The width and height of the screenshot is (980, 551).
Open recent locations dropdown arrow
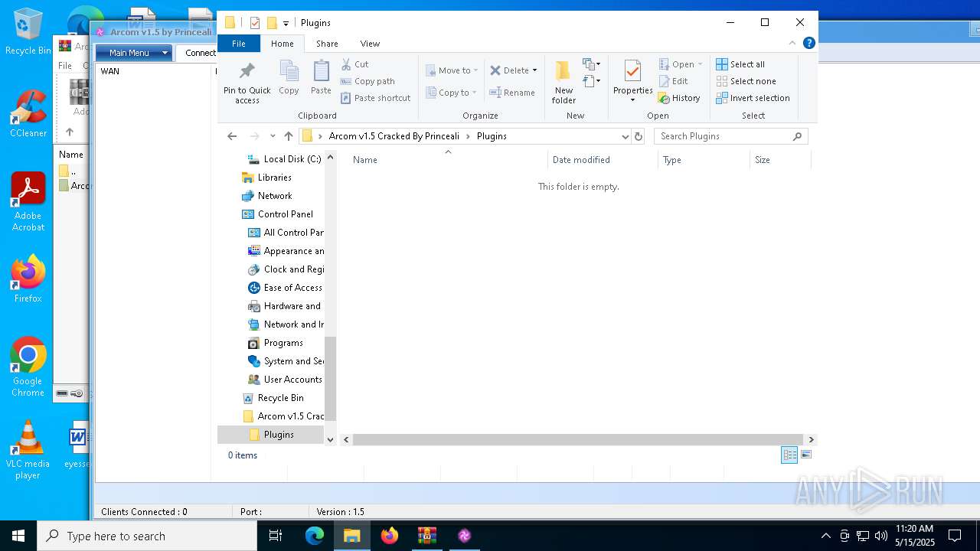tap(273, 136)
